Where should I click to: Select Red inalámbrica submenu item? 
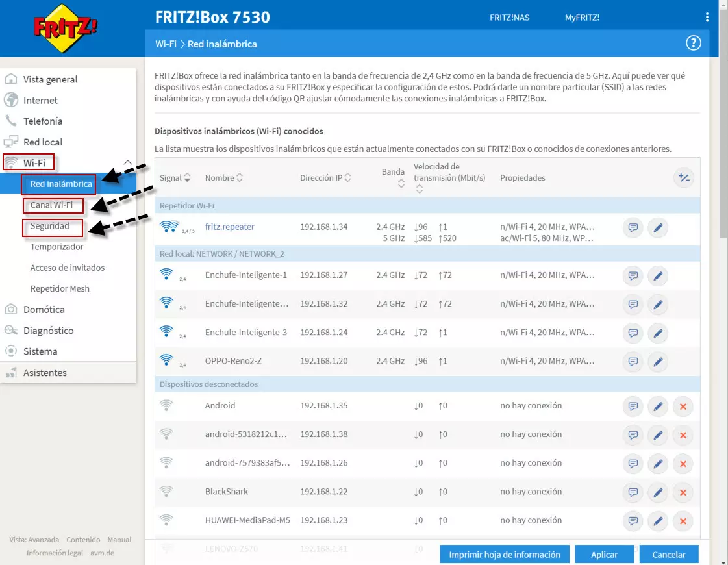[61, 184]
